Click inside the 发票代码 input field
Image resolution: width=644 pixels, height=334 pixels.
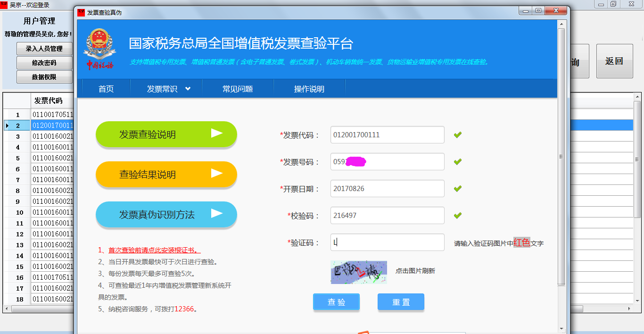click(388, 135)
